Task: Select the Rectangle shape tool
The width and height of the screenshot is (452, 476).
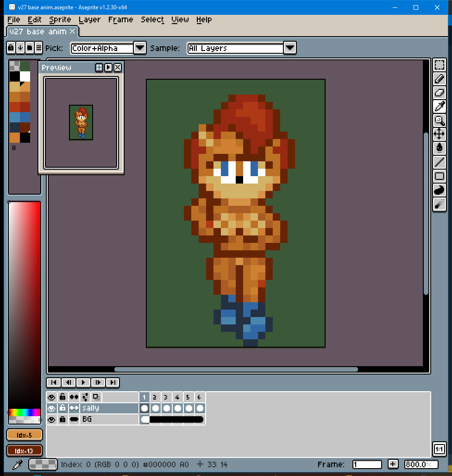Action: pyautogui.click(x=439, y=176)
